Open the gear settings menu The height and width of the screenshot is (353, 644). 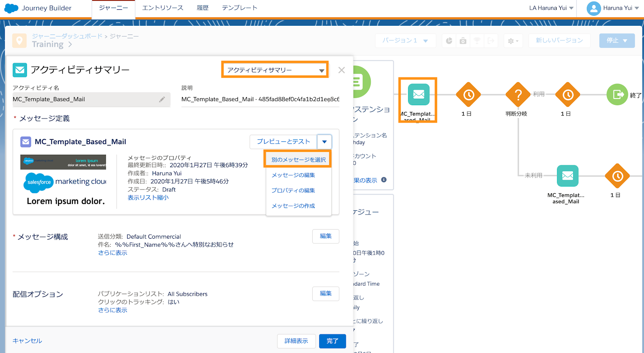[x=513, y=41]
